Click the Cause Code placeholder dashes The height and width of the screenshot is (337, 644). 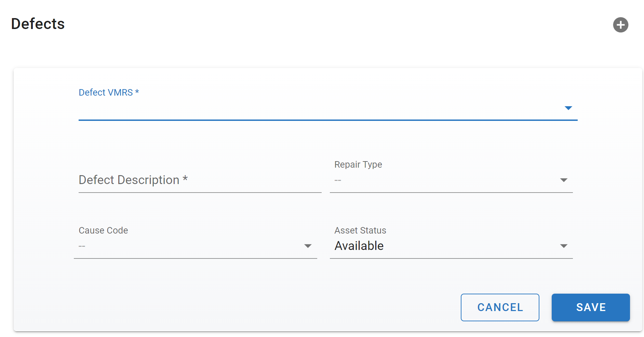pyautogui.click(x=82, y=246)
